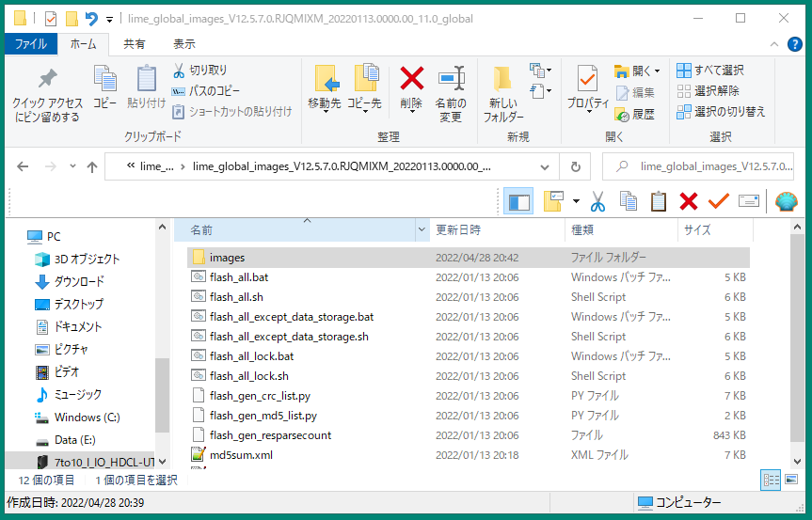The image size is (812, 520).
Task: Switch to large icons view in status bar
Action: click(x=791, y=480)
